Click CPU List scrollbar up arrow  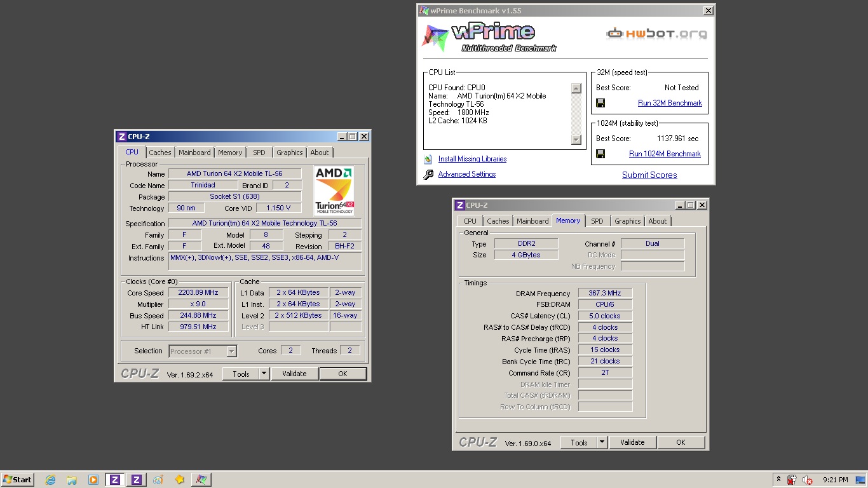click(x=576, y=89)
